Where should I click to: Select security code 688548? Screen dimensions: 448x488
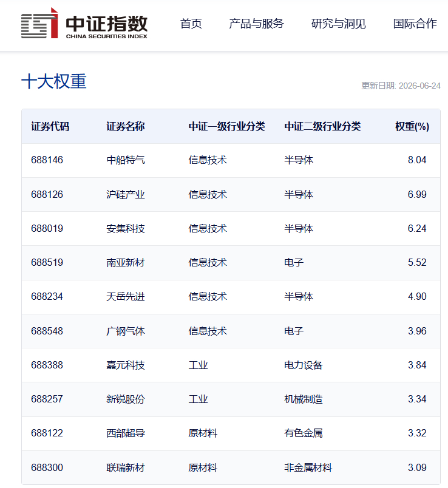pyautogui.click(x=47, y=331)
